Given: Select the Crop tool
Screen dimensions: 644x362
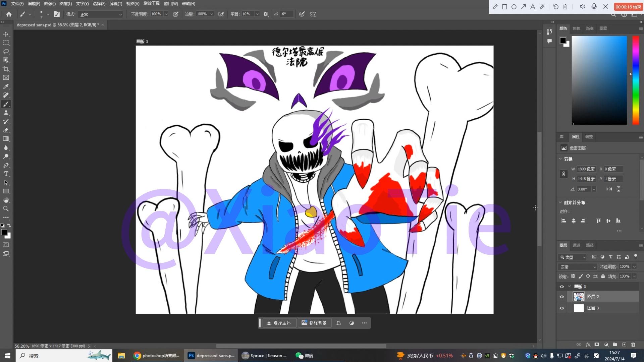Looking at the screenshot, I should [x=6, y=69].
